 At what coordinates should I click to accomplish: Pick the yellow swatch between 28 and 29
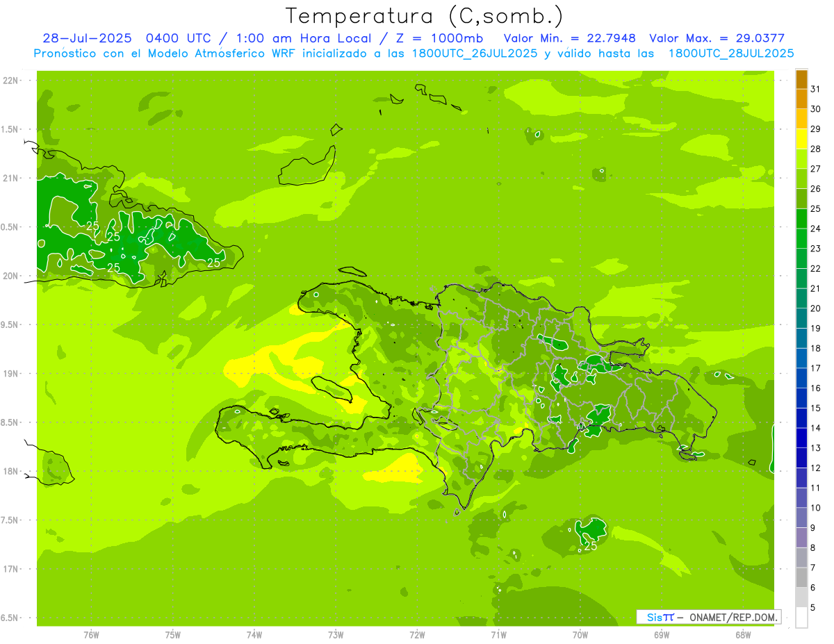(x=801, y=139)
